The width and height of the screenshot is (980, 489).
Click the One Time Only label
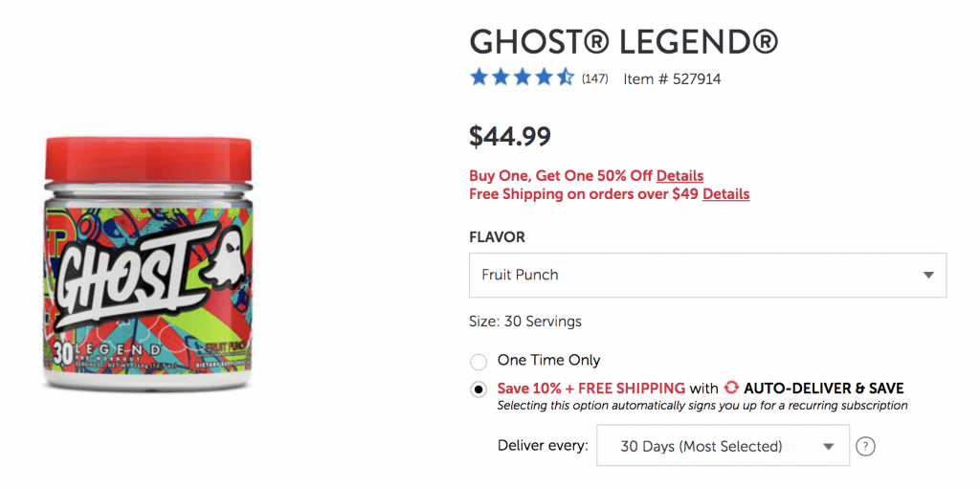pyautogui.click(x=548, y=360)
